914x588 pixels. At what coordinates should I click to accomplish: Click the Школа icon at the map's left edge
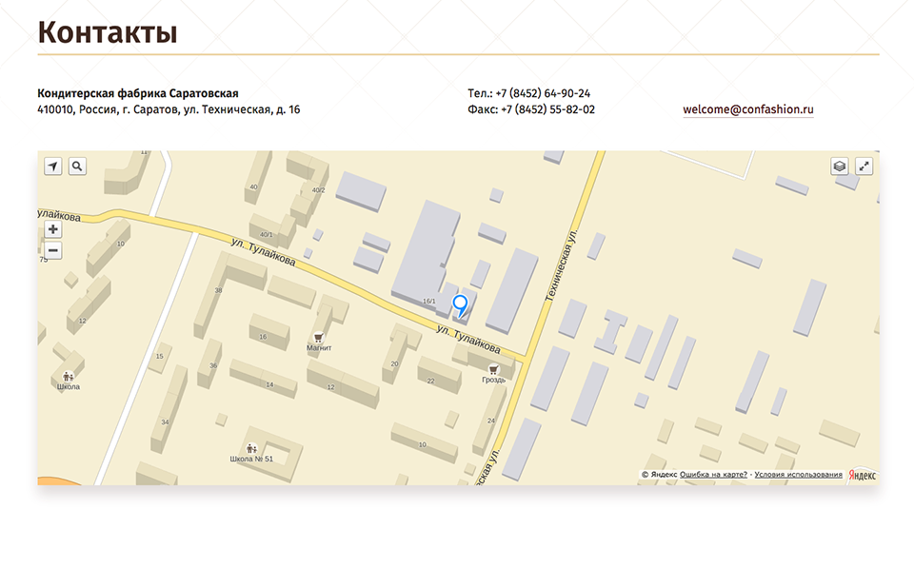click(x=68, y=376)
